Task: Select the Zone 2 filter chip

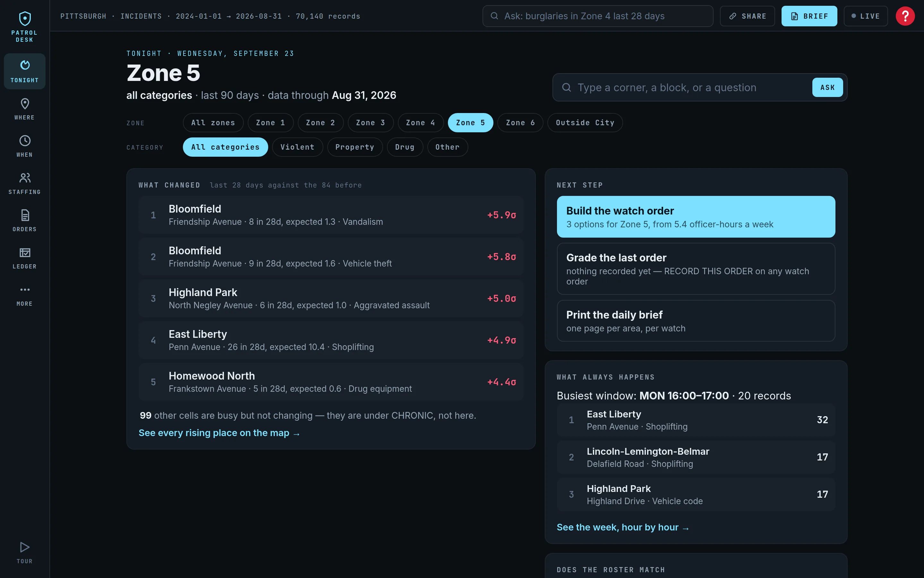Action: pos(320,123)
